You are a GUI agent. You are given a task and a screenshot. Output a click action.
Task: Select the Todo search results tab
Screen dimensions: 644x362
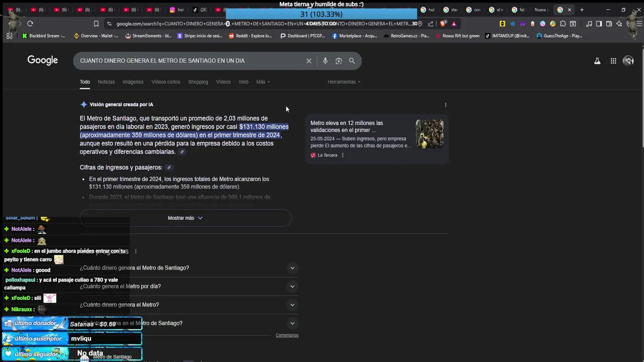point(85,82)
